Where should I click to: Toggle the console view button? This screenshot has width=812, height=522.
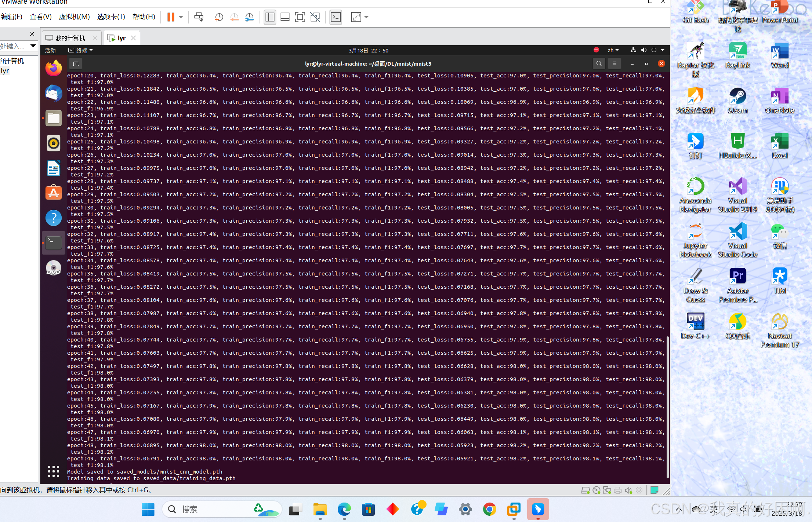(336, 17)
